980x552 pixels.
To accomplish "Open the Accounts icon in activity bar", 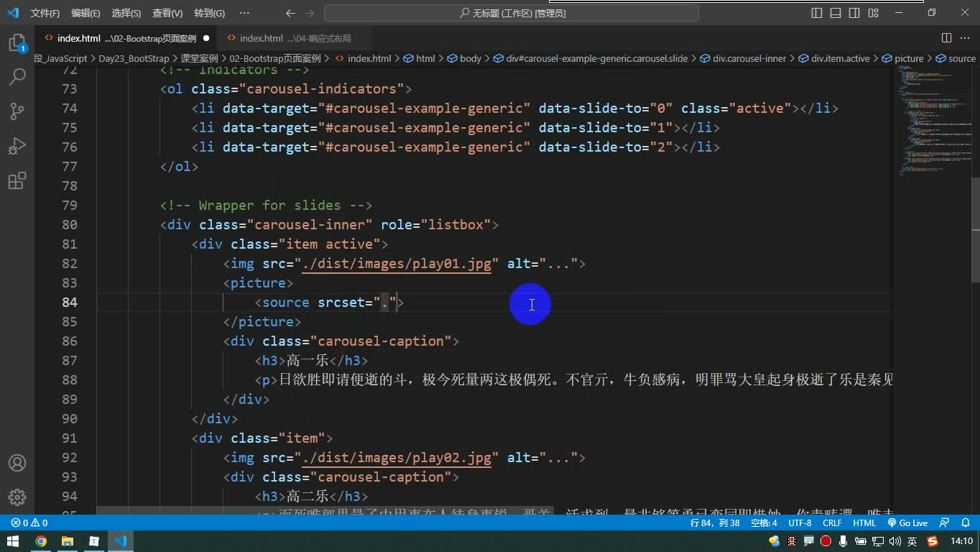I will (17, 463).
